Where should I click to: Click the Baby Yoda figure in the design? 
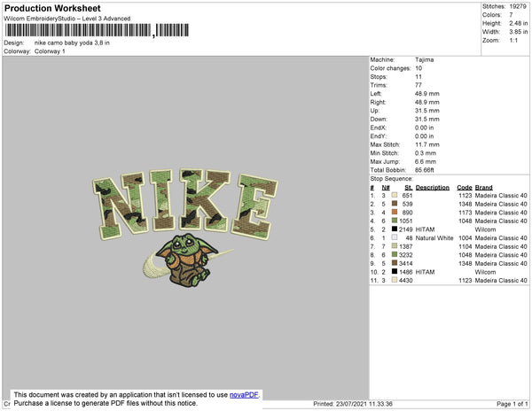tap(186, 260)
